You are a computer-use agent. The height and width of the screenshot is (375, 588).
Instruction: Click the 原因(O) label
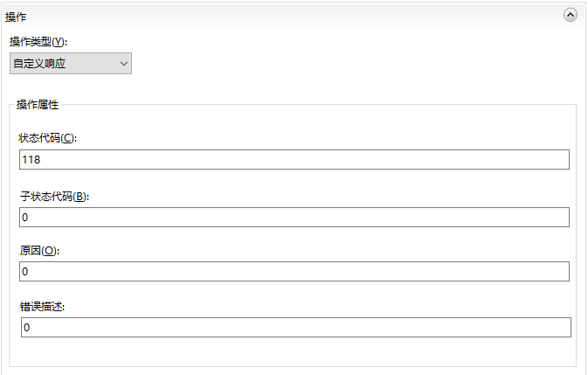coord(39,251)
